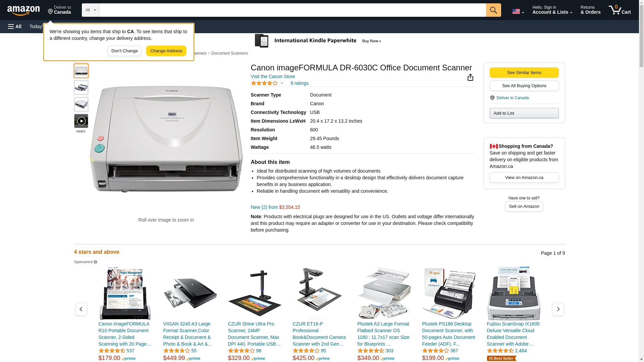Click the Amazon logo

23,10
